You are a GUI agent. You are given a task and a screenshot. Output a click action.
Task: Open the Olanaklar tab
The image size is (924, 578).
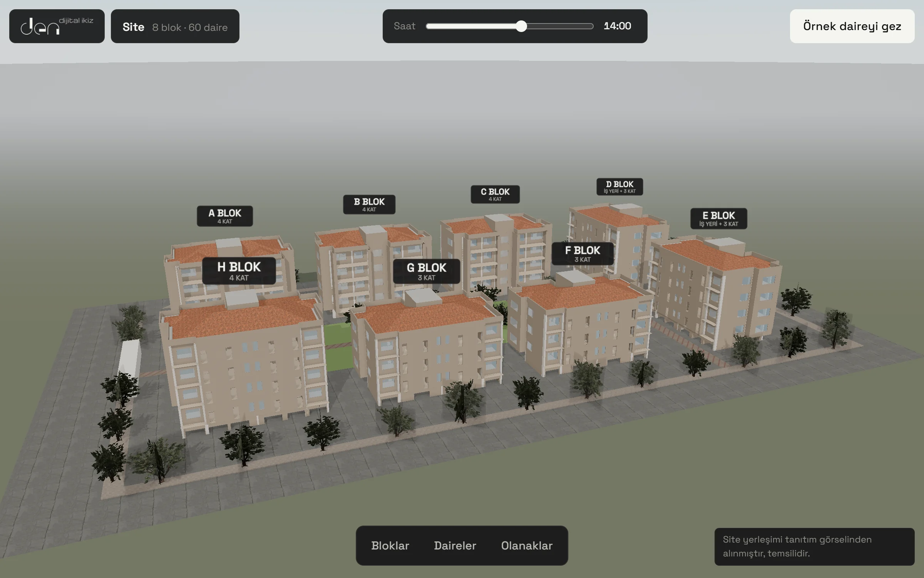[527, 546]
